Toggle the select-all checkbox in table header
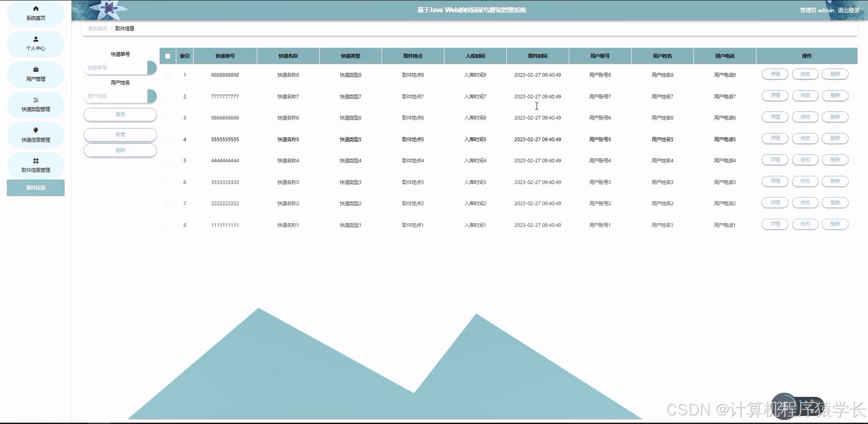 168,56
